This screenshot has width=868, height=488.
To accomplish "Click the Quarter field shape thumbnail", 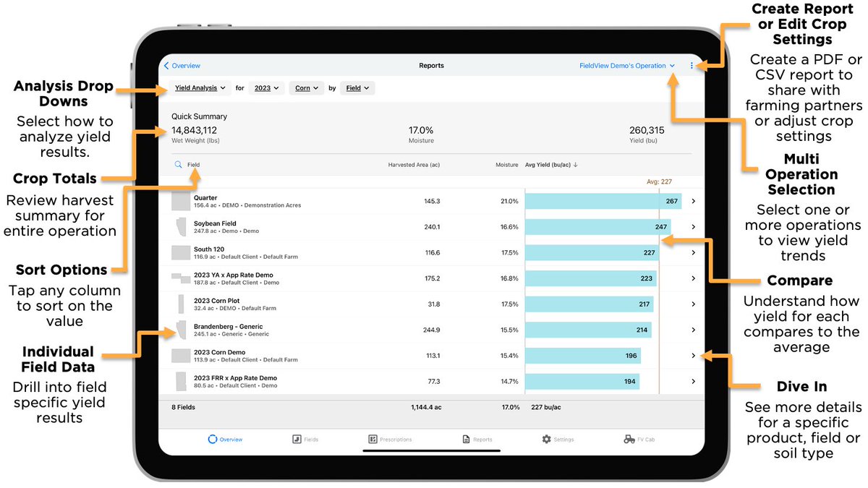I will coord(180,201).
